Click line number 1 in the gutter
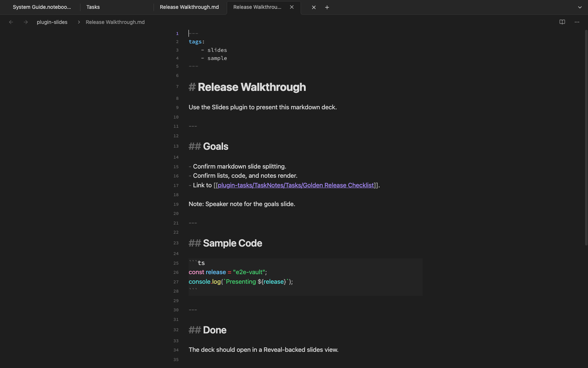 pyautogui.click(x=177, y=34)
